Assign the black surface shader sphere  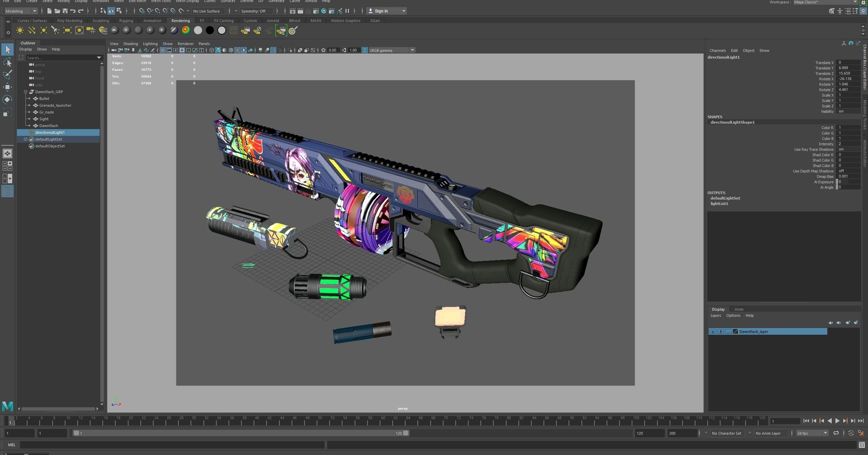(x=210, y=30)
